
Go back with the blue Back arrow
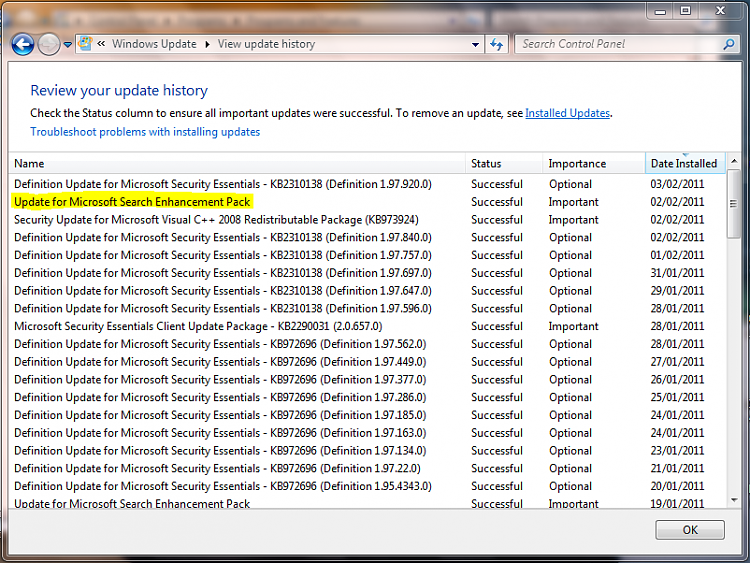22,44
